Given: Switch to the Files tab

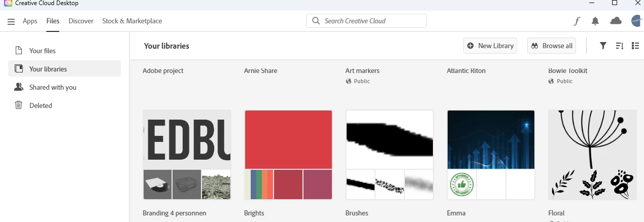Looking at the screenshot, I should [x=53, y=21].
